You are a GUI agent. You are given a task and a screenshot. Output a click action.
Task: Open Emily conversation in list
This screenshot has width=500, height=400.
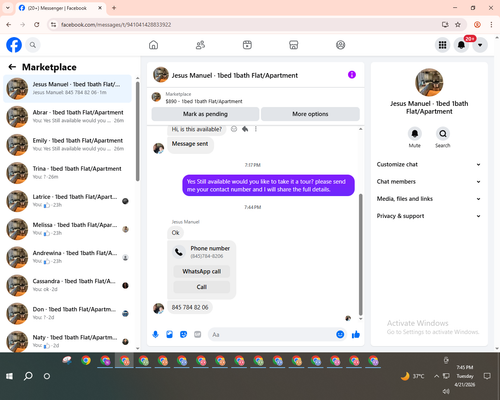coord(67,145)
